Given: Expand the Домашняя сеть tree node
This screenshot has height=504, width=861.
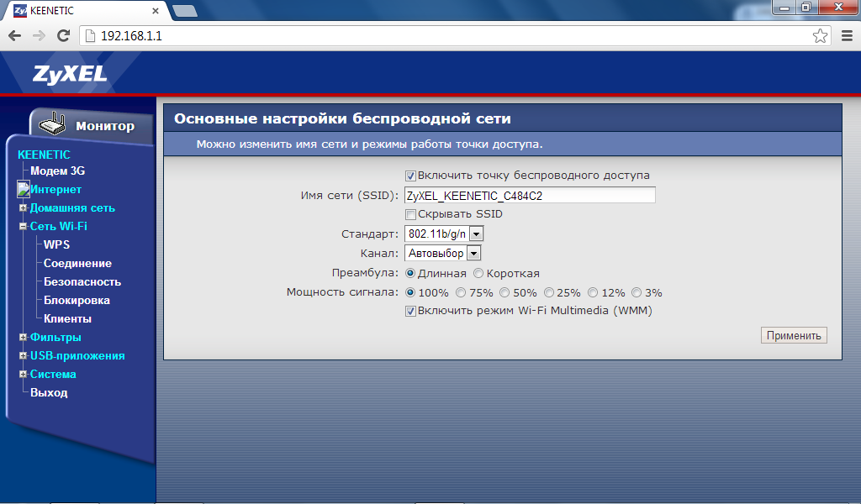Looking at the screenshot, I should pyautogui.click(x=23, y=207).
